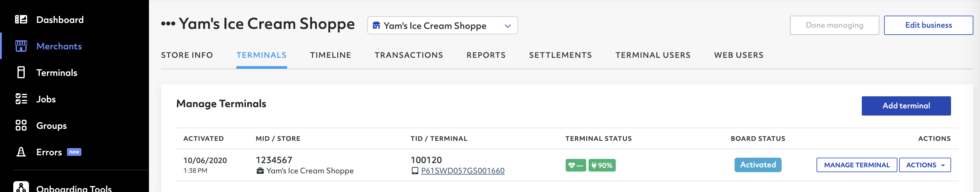Click the 90% battery status badge

point(602,166)
